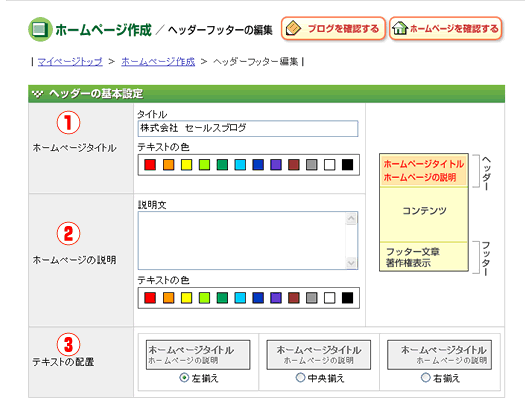Click the ブログを確認する button

tap(333, 28)
